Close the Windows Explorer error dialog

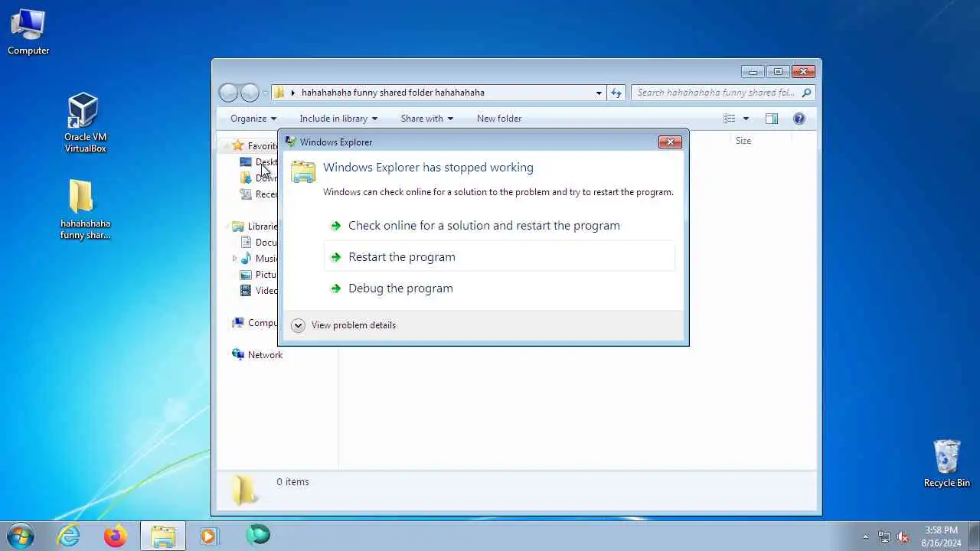(670, 142)
